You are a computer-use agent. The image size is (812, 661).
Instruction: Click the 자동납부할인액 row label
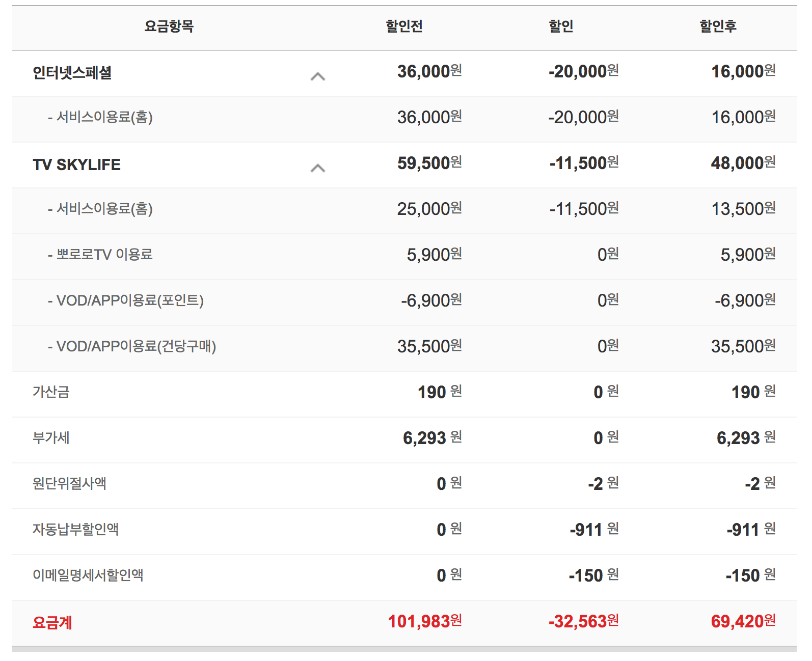click(x=75, y=529)
